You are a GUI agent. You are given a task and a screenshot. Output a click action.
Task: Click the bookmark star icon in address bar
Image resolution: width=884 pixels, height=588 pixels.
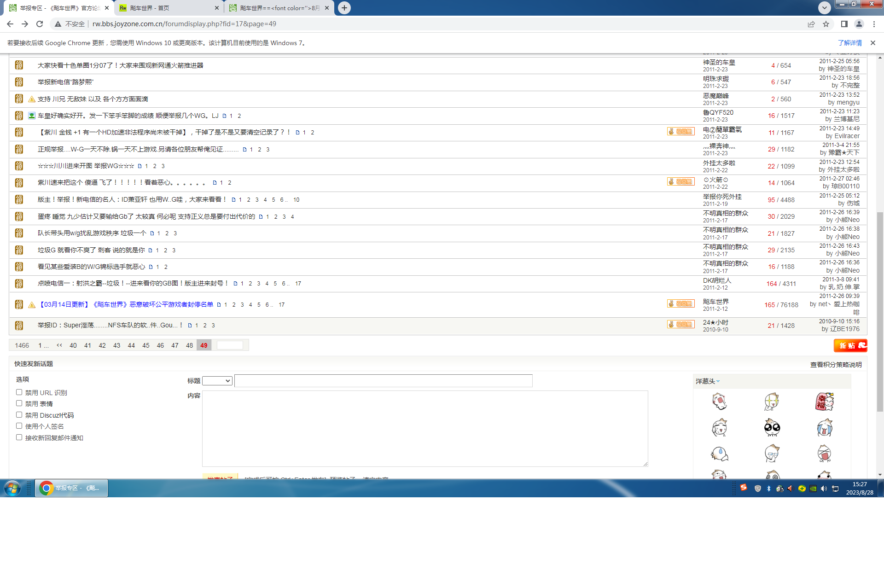click(x=826, y=24)
